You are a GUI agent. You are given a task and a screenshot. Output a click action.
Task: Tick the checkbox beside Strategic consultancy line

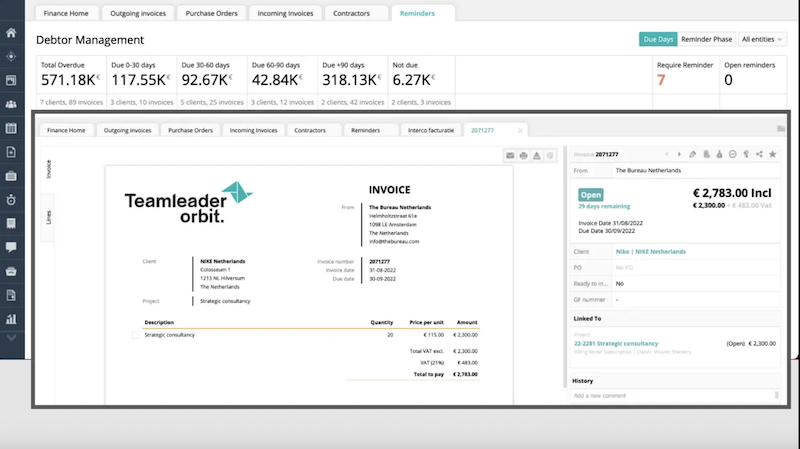click(136, 335)
